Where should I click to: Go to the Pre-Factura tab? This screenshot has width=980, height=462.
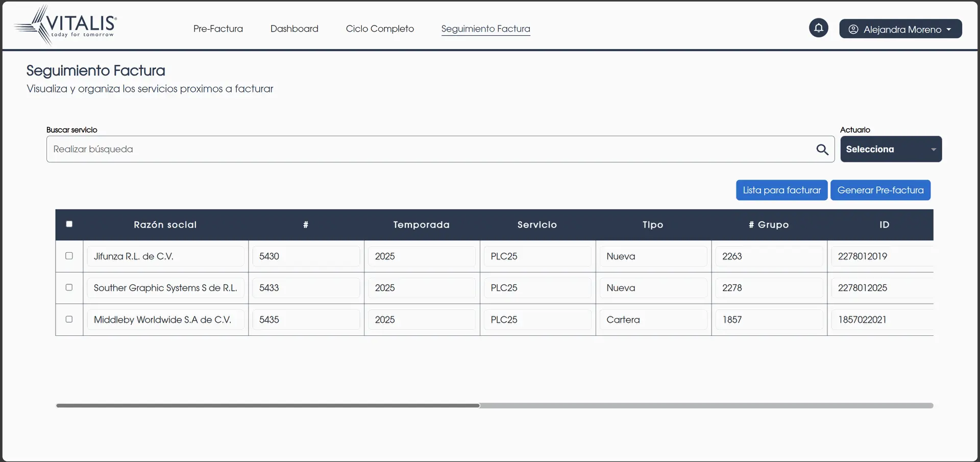click(x=218, y=29)
